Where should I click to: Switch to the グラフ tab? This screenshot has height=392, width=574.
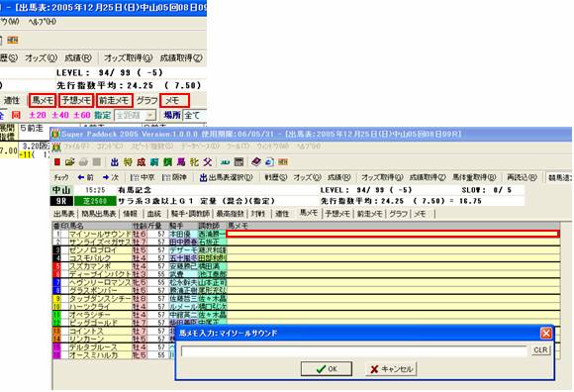(x=398, y=214)
